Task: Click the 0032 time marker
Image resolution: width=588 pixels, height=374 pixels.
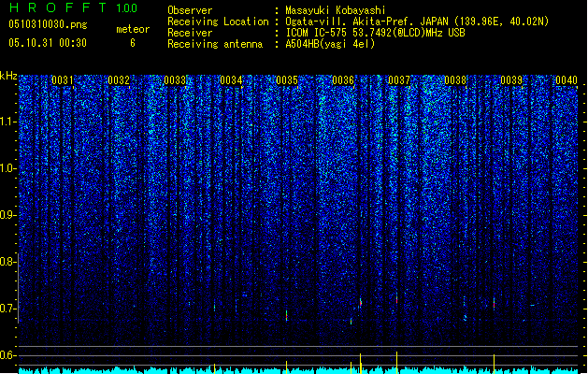Action: 119,80
